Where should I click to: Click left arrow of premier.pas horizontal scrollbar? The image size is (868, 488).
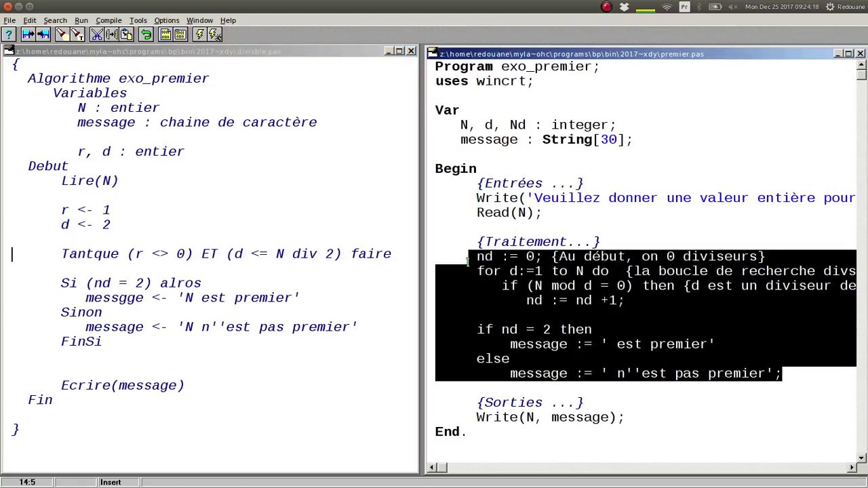[432, 467]
